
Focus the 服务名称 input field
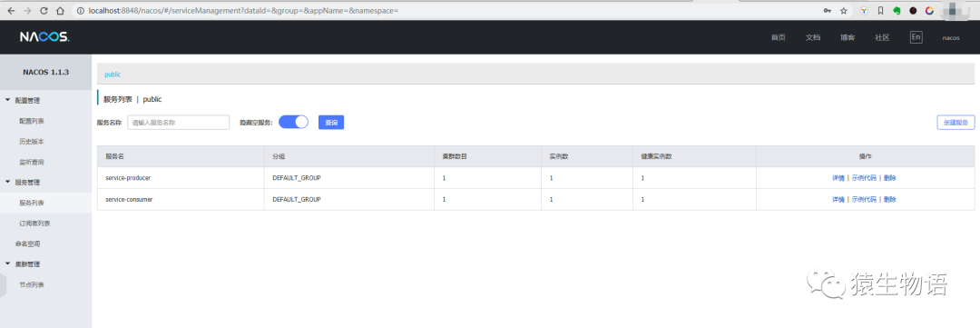(x=179, y=123)
